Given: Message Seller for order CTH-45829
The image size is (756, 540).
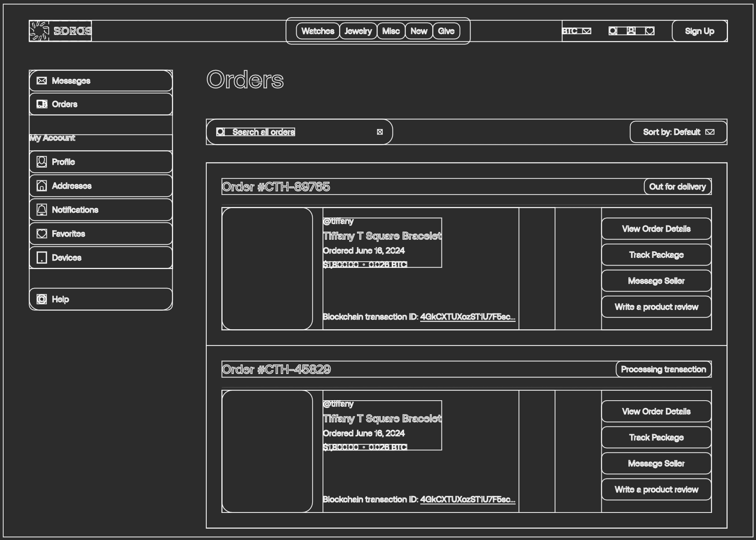Looking at the screenshot, I should [x=656, y=463].
